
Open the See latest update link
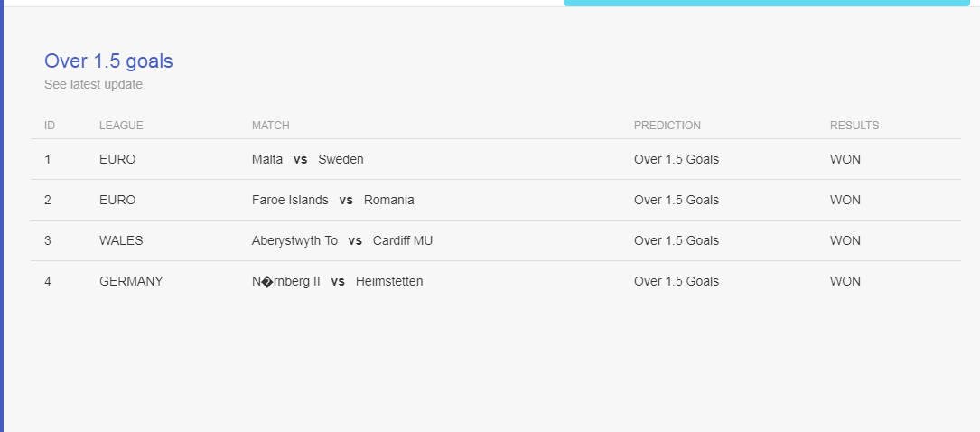tap(93, 84)
